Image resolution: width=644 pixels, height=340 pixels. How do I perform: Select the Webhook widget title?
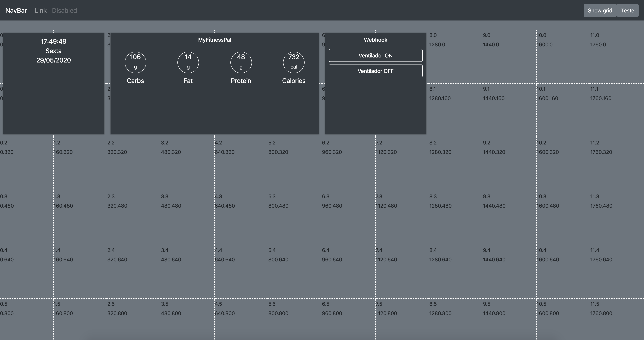point(375,40)
